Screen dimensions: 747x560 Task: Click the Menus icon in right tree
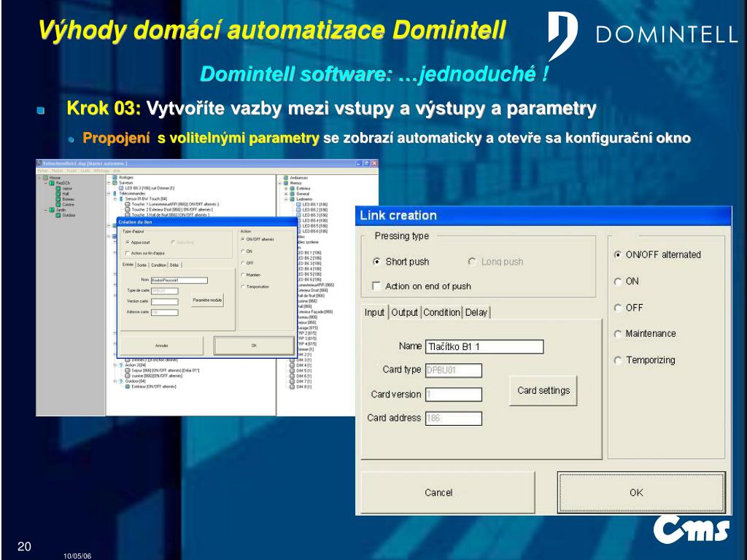(x=286, y=183)
